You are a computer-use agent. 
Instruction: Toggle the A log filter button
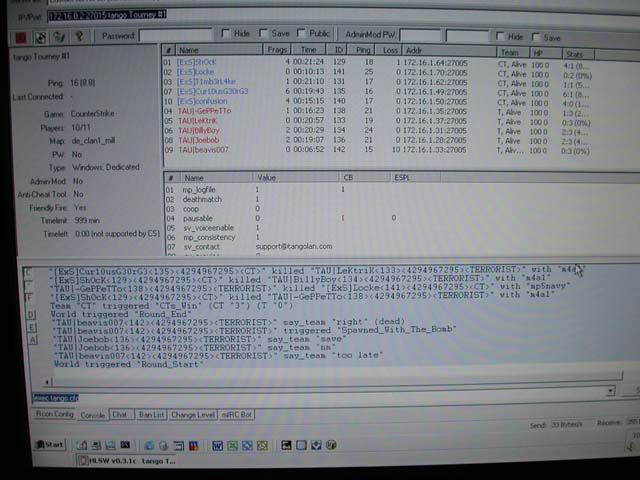(x=33, y=340)
